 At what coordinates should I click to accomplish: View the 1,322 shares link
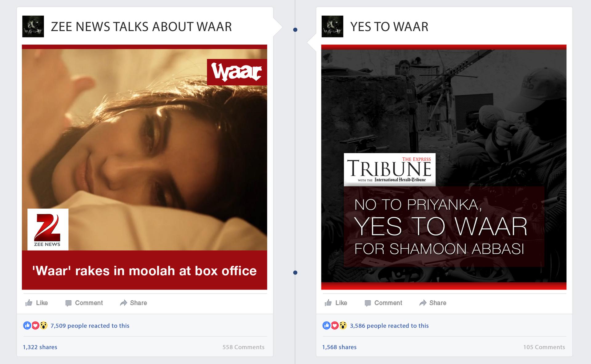pos(40,347)
